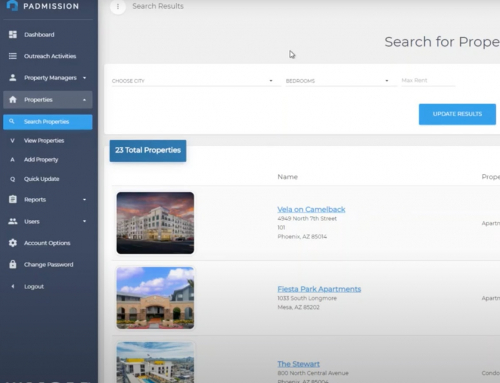Open Account Options menu item
This screenshot has height=383, width=500.
(48, 243)
